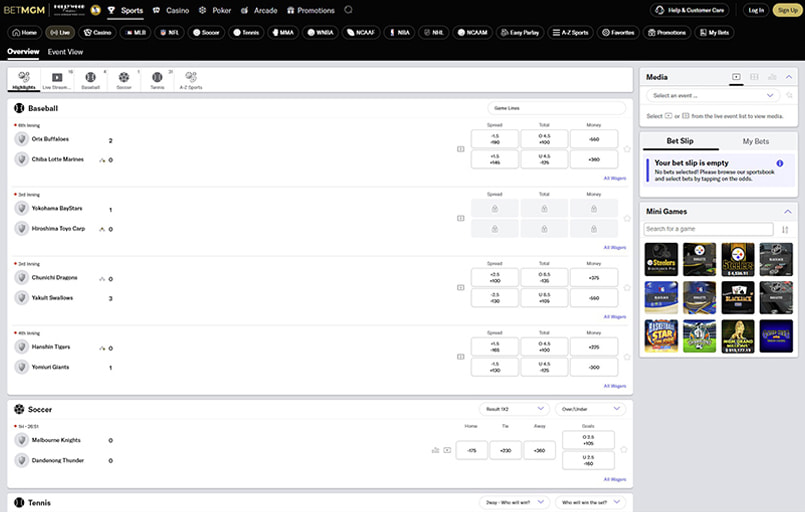Open scoreboard icon for Hanshin Tigers game

click(461, 357)
